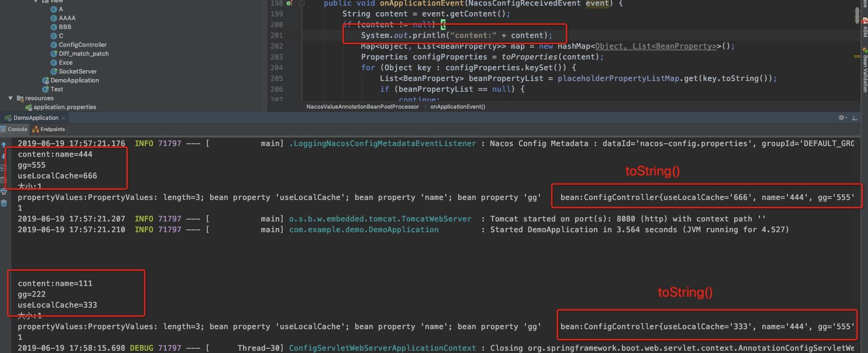Click the com.example.demo.DemoApplication logger text
868x353 pixels.
364,230
